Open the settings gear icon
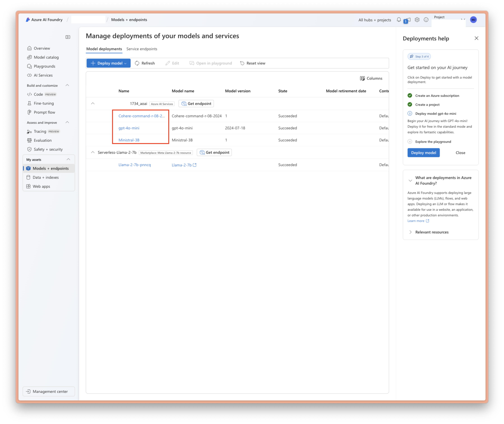Viewport: 504px width, 424px height. coord(417,20)
